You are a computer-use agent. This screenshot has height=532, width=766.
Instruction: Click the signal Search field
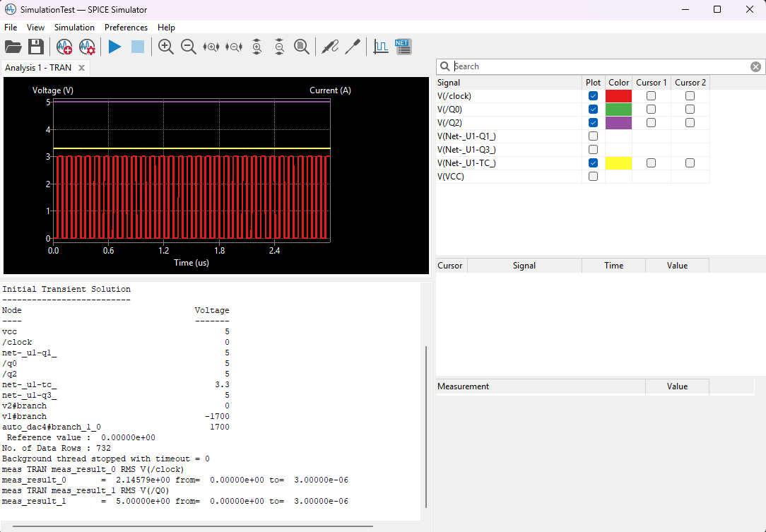(601, 66)
